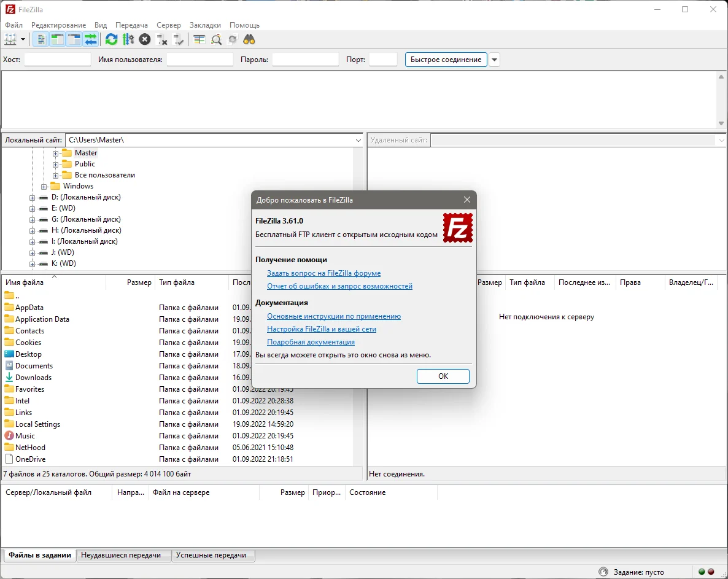This screenshot has height=579, width=728.
Task: Click the H: drive icon in the tree
Action: (x=44, y=230)
